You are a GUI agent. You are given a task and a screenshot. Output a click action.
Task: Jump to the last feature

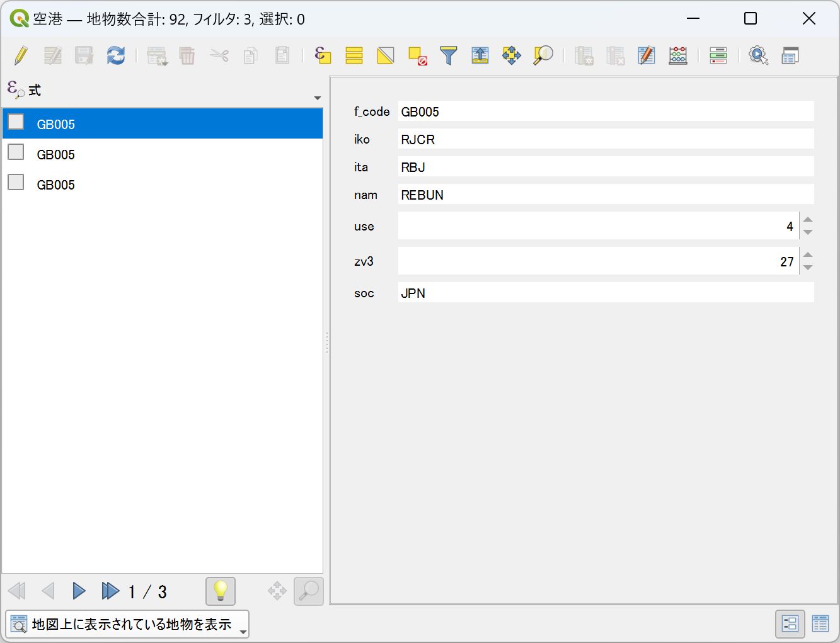(x=110, y=591)
